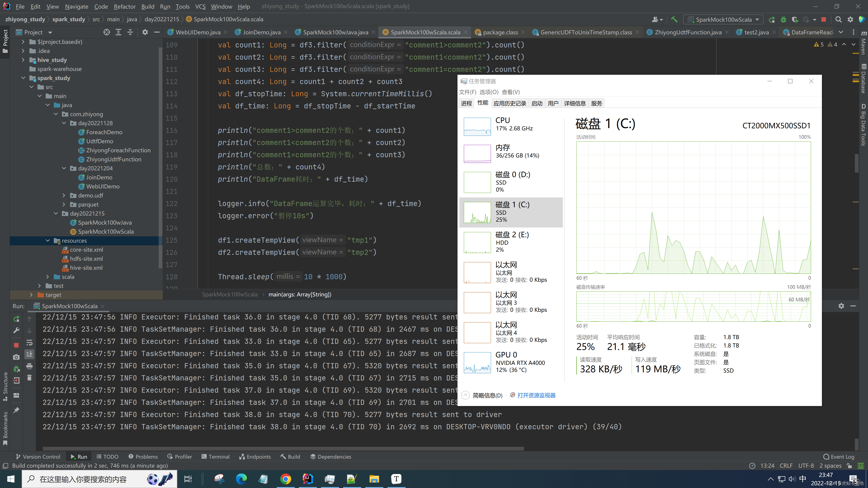
Task: Open SparkMock100wScala run configuration dropdown
Action: (x=723, y=19)
